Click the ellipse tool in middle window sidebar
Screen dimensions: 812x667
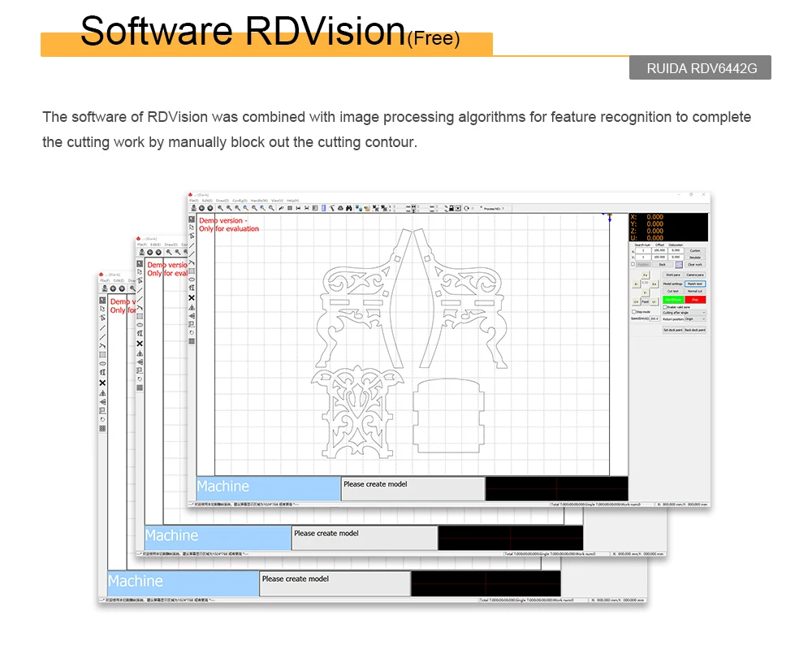pos(140,325)
